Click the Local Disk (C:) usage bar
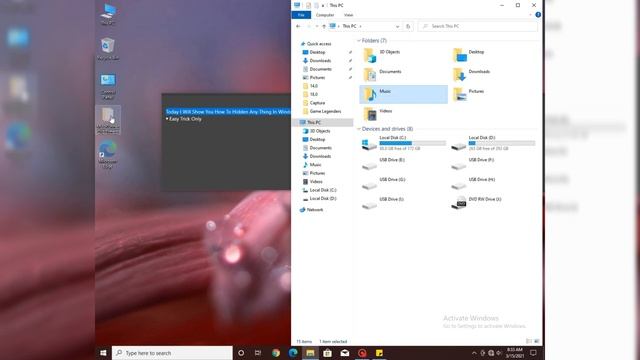640x360 pixels. point(413,143)
